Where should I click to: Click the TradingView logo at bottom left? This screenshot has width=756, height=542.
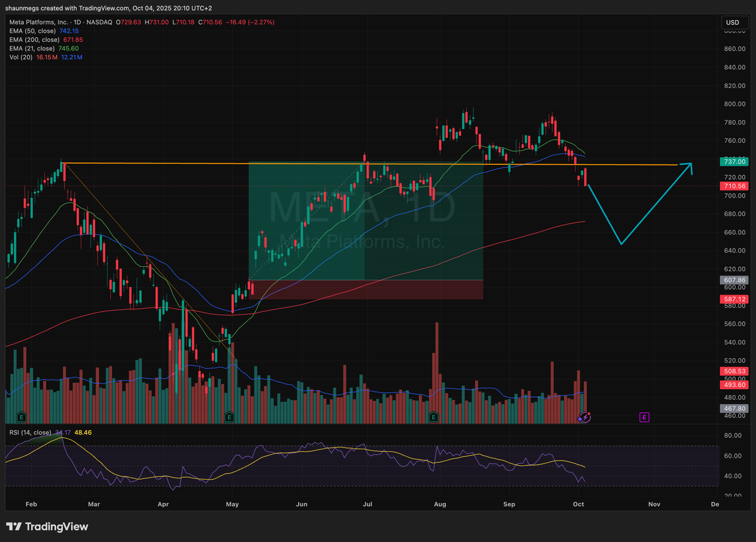(47, 527)
